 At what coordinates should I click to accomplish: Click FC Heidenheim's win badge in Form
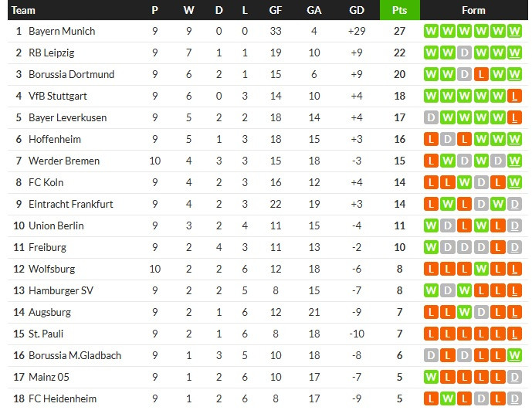447,399
